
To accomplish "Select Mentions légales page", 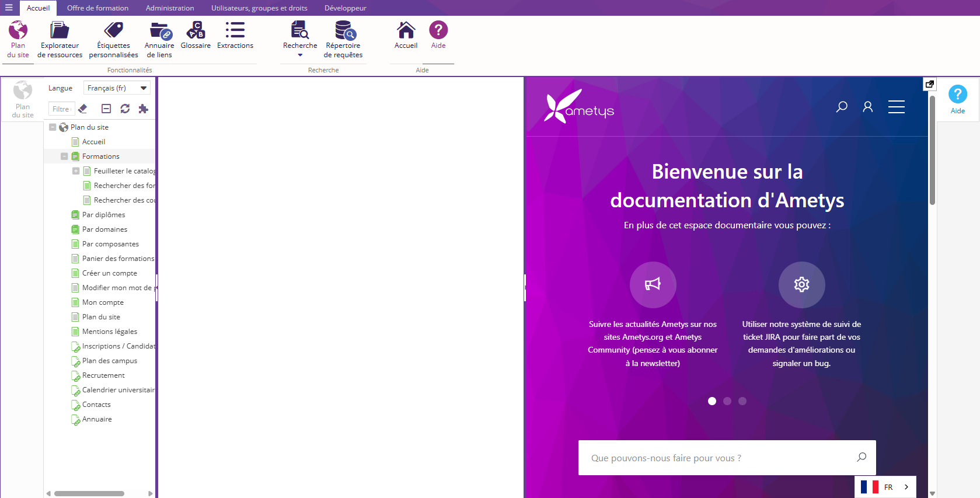I will (x=109, y=331).
